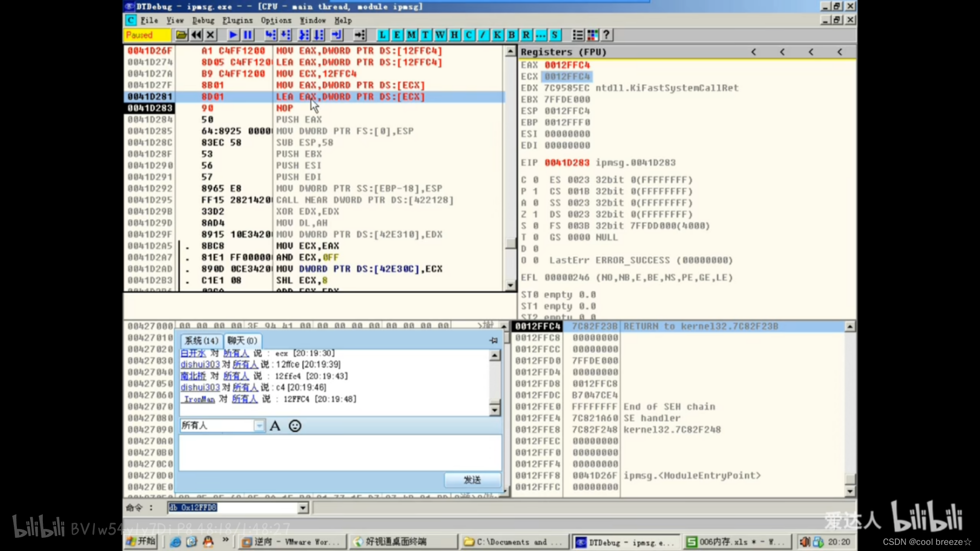The height and width of the screenshot is (551, 980).
Task: Open Memory map via M button
Action: click(411, 35)
